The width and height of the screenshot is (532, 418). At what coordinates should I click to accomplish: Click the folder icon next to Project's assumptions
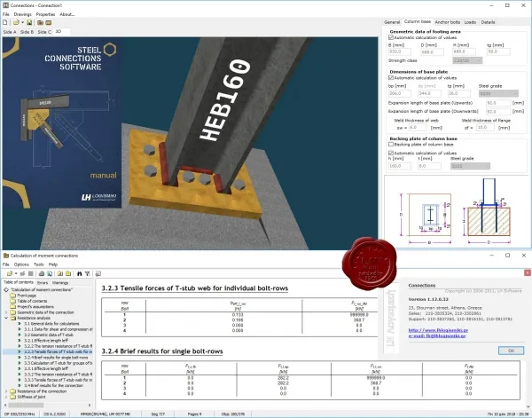click(13, 307)
